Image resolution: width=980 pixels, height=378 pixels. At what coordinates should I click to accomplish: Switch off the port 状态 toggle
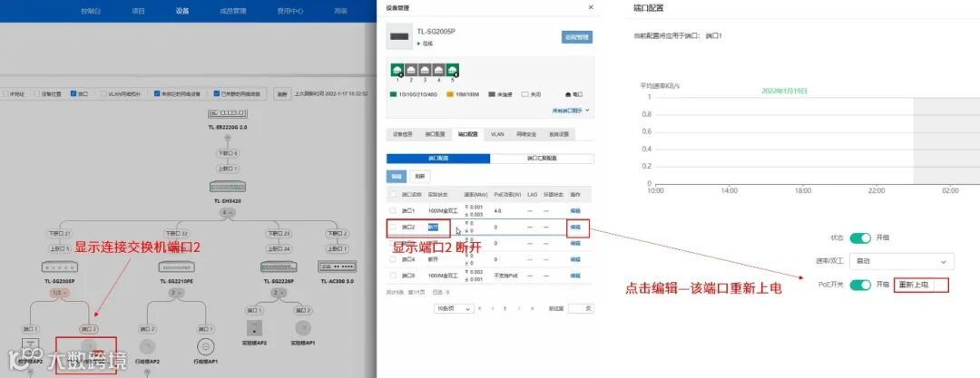[860, 238]
